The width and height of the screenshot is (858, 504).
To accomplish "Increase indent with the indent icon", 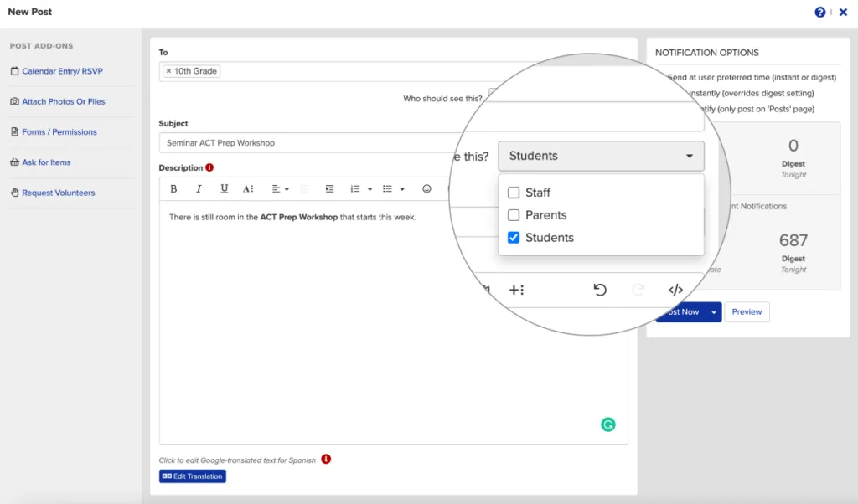I will pos(329,189).
